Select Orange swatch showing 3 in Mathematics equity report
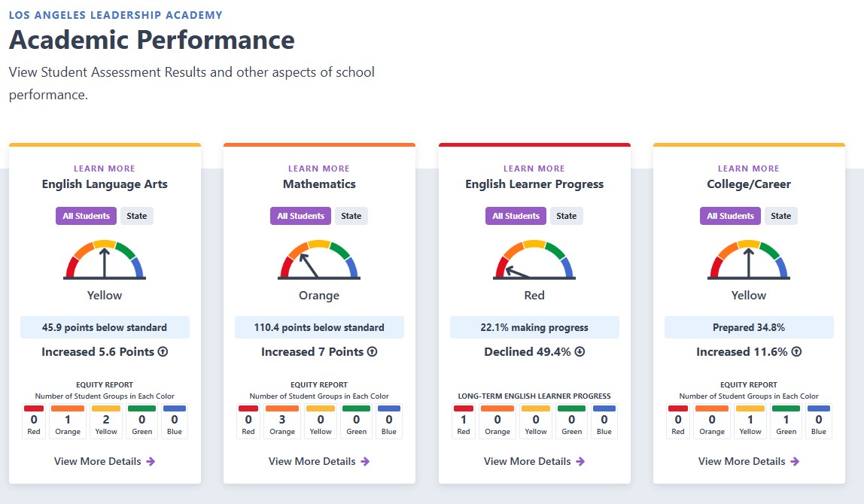 click(282, 421)
